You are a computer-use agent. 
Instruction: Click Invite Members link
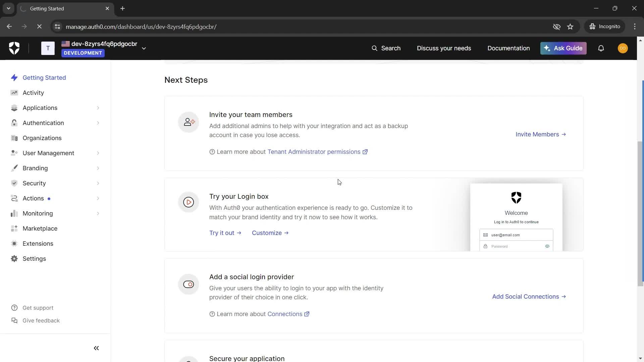[541, 134]
